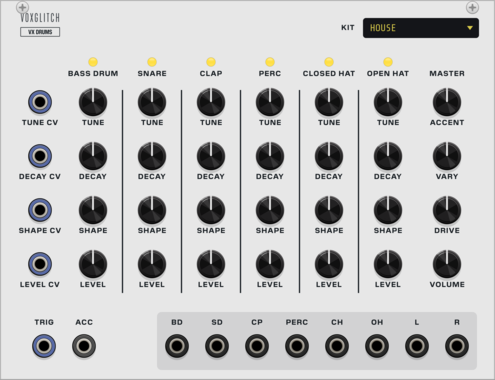
Task: Select the LEVEL CV input jack
Action: point(40,264)
